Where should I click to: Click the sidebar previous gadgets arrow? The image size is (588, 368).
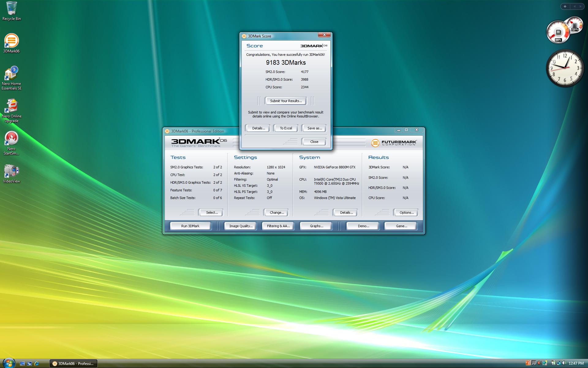click(574, 6)
